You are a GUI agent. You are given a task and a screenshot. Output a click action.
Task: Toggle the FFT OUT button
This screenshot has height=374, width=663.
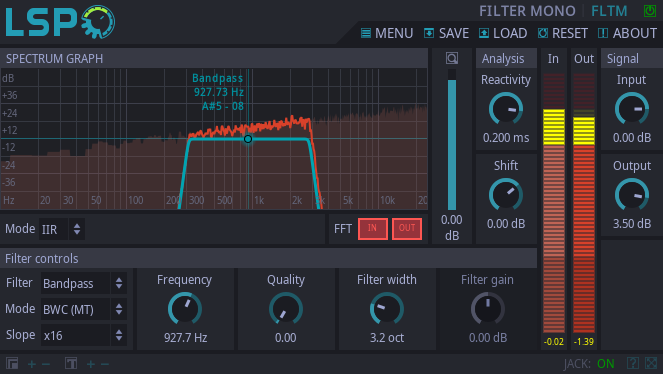(407, 229)
